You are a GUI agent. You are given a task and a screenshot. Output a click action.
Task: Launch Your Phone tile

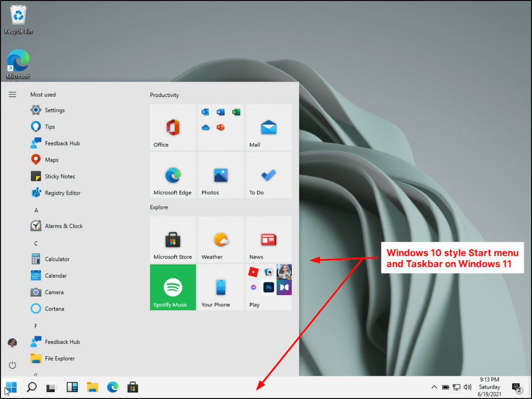[x=221, y=287]
